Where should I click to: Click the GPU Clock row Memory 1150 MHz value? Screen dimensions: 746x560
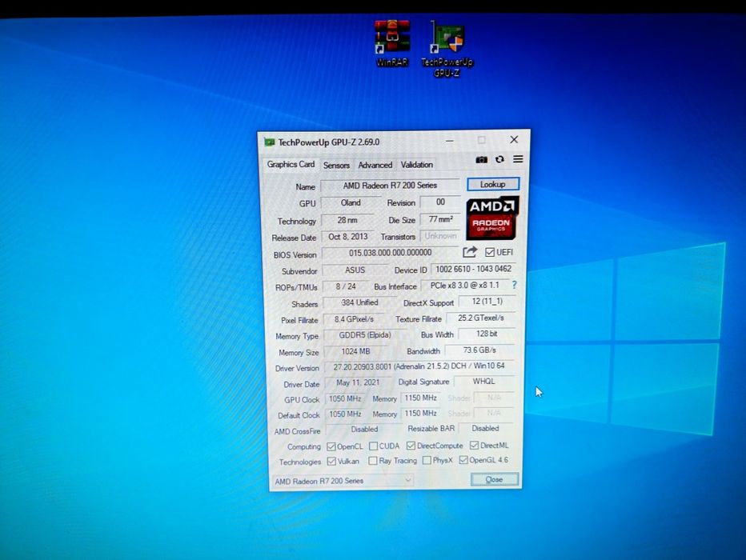point(420,398)
